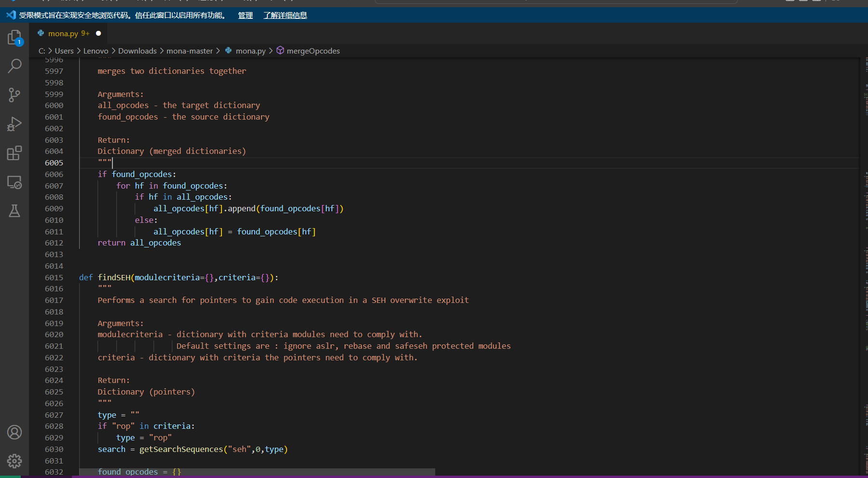868x478 pixels.
Task: Click text 'if hf in all_opcodes:'
Action: click(x=183, y=197)
